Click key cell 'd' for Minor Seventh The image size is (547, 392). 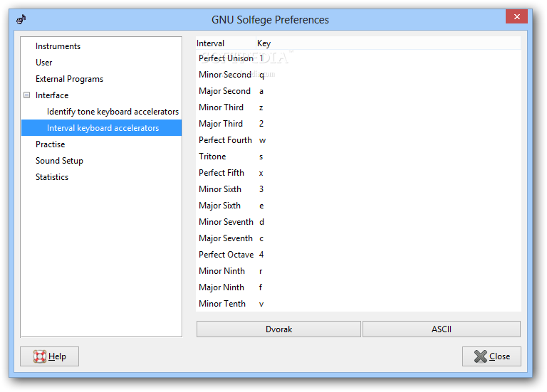pos(261,222)
